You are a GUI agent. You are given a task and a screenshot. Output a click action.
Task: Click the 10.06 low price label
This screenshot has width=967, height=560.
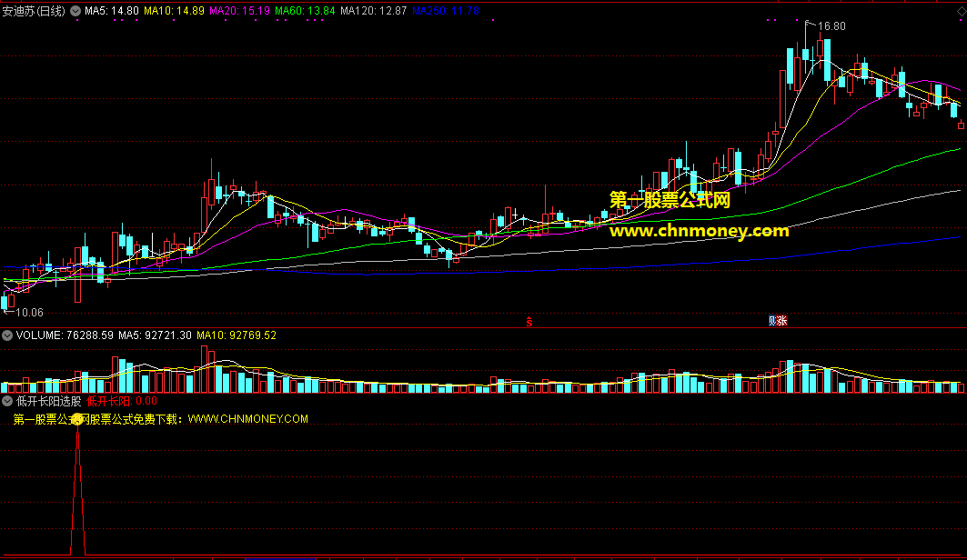[29, 313]
